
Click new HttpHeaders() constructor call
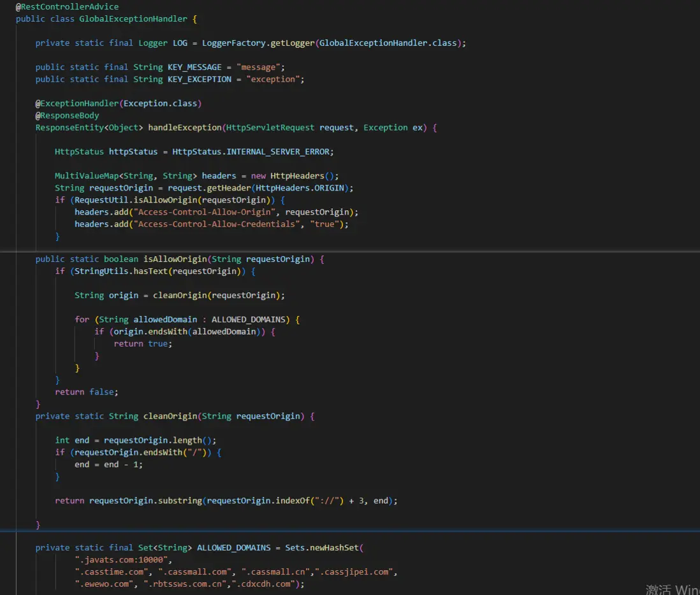click(292, 175)
